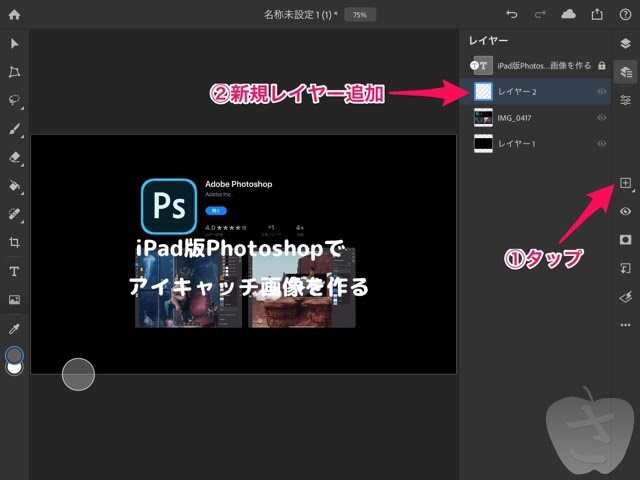Select the Eyedropper tool
The height and width of the screenshot is (480, 640).
[14, 329]
